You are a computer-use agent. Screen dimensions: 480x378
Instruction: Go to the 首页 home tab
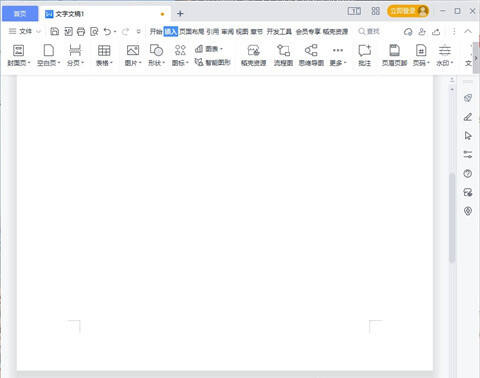20,14
